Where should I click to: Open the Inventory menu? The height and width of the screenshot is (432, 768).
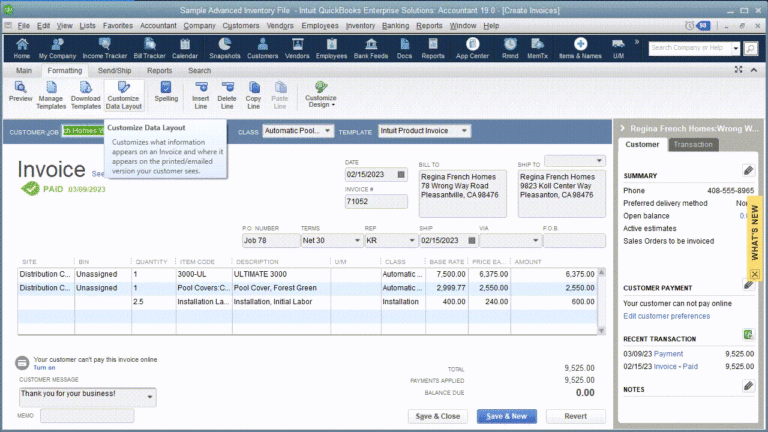point(360,25)
